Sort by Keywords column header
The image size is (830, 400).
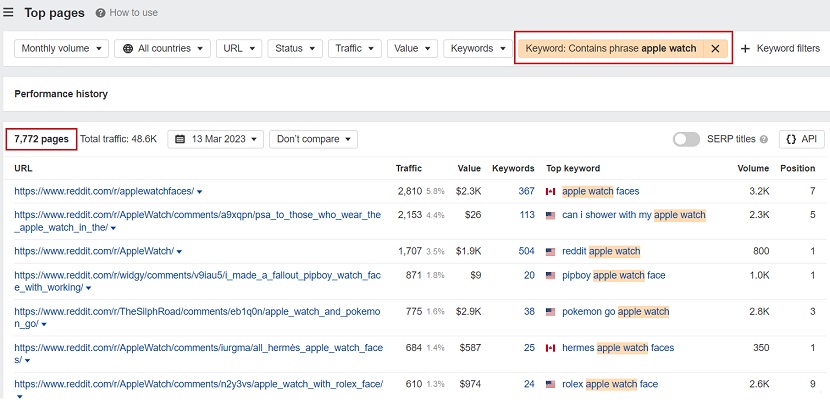[x=513, y=168]
